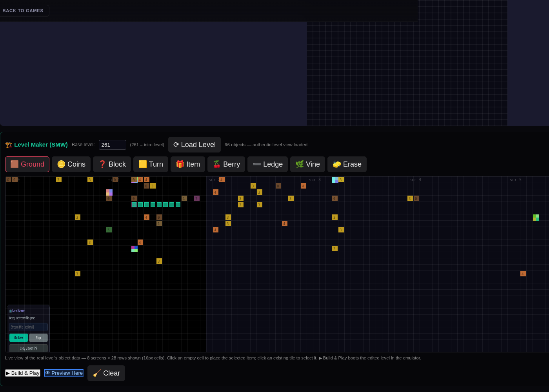
Task: Select the Ledge tool
Action: point(267,164)
